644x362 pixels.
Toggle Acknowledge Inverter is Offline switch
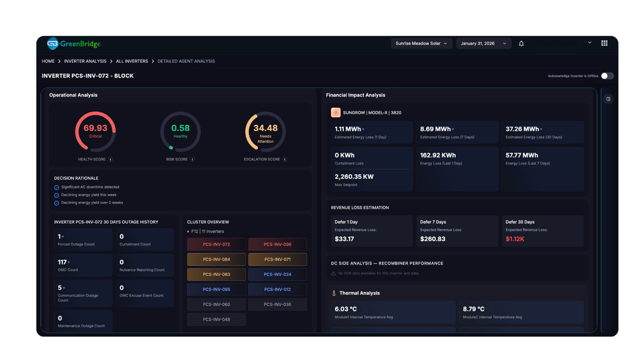(x=607, y=76)
